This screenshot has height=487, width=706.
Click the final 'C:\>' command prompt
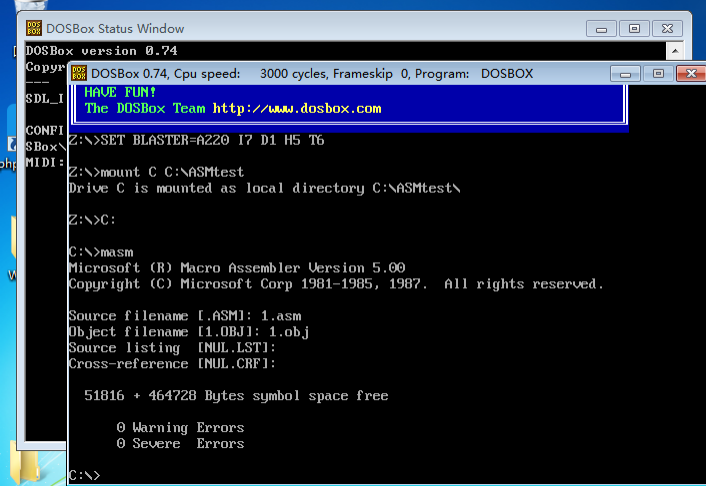[85, 476]
